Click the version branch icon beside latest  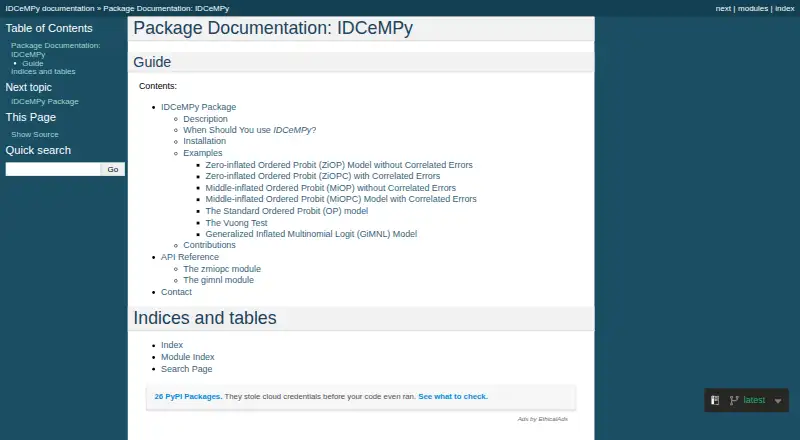[x=734, y=401]
